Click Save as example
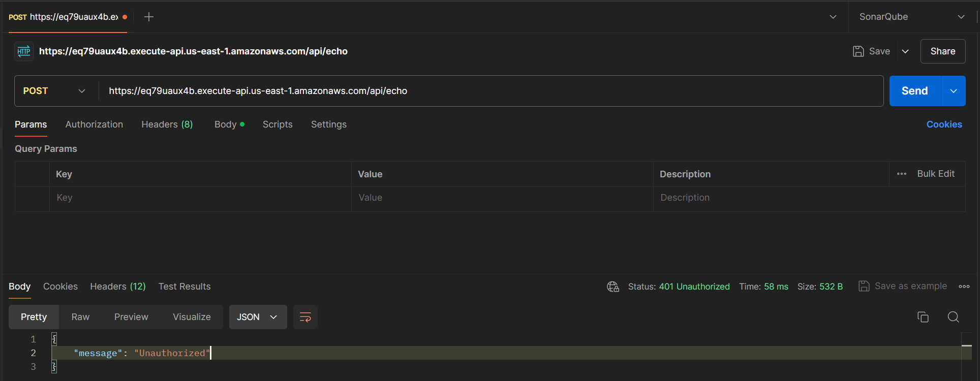The width and height of the screenshot is (980, 381). [903, 286]
